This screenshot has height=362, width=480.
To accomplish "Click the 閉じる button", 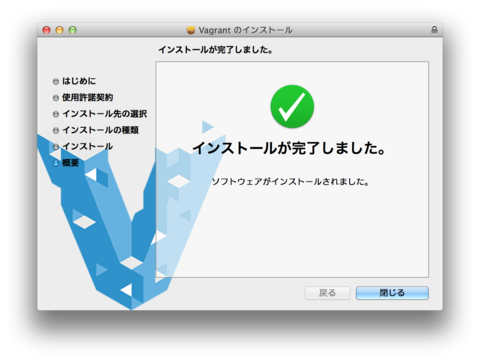I will (x=392, y=293).
